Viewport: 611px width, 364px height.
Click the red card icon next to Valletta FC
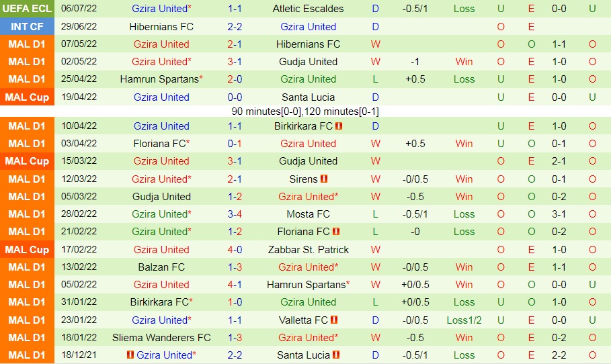pyautogui.click(x=334, y=320)
